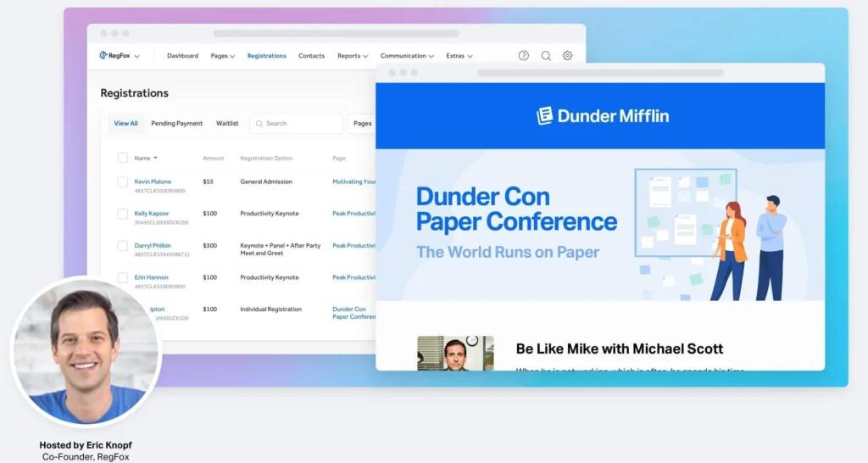Expand the Communication menu dropdown
Image resolution: width=868 pixels, height=463 pixels.
point(431,57)
